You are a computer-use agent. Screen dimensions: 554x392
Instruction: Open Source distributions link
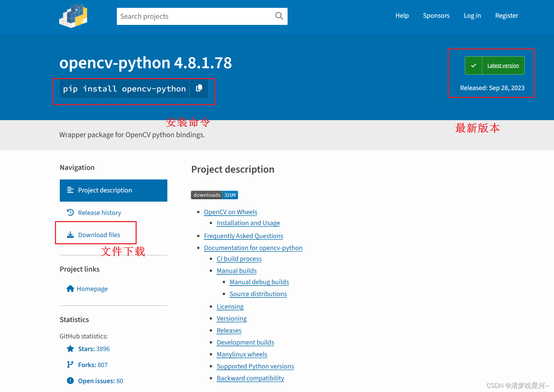click(x=258, y=294)
